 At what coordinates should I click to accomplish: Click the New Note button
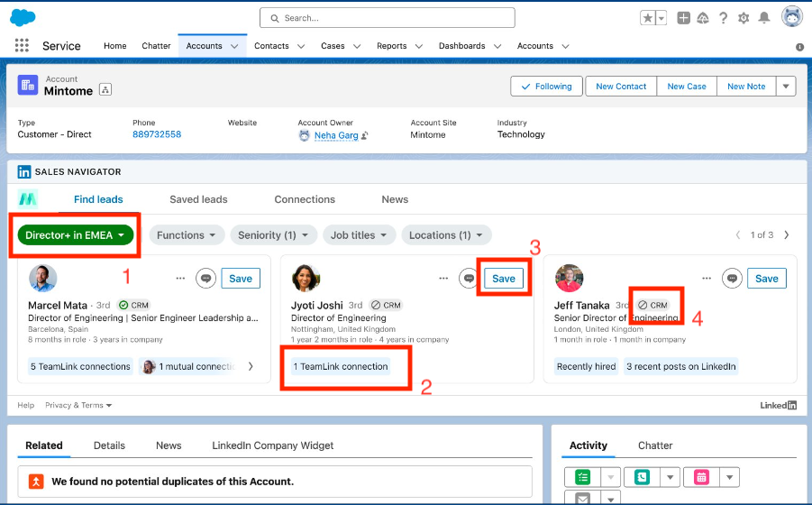(x=746, y=87)
